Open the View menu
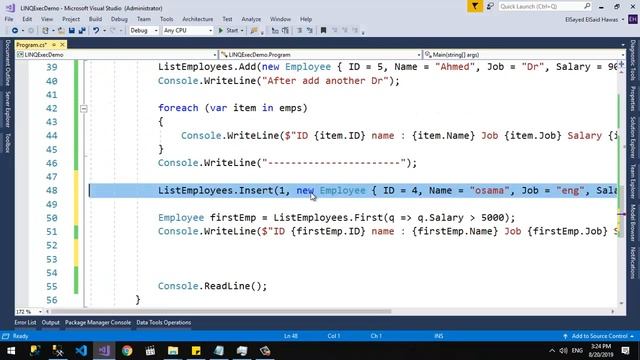The image size is (640, 360). point(47,19)
